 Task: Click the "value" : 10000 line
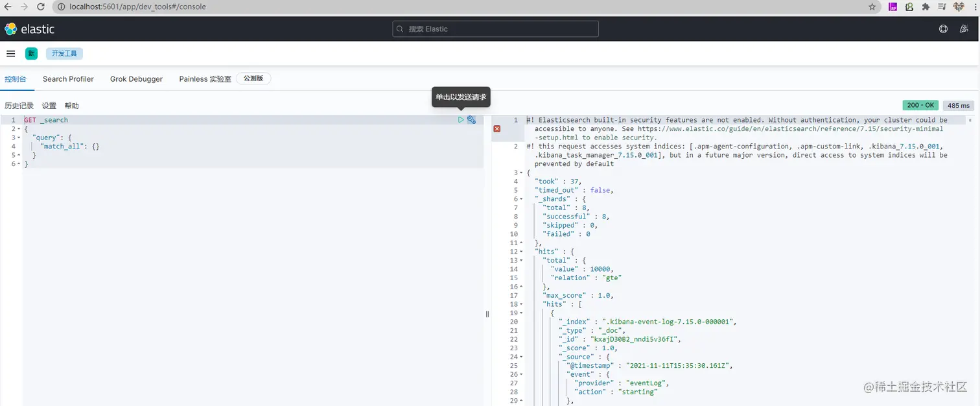581,269
